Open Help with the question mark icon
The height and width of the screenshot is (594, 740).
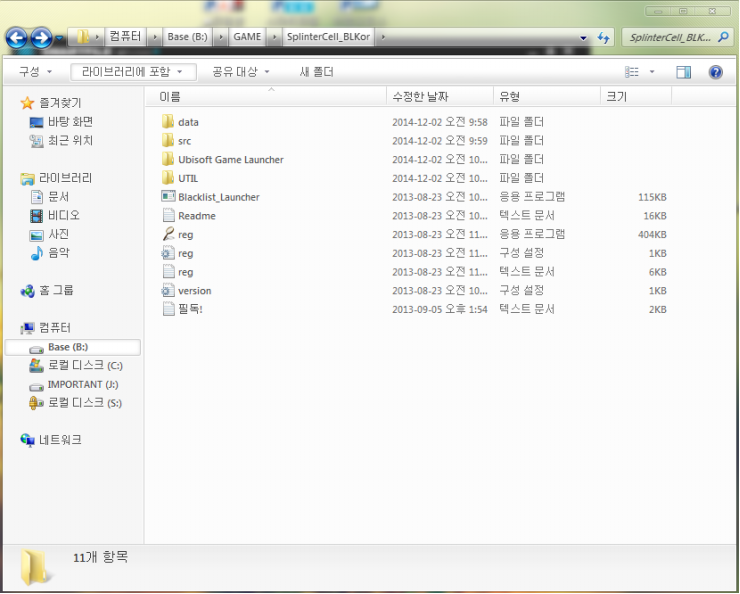pos(715,72)
